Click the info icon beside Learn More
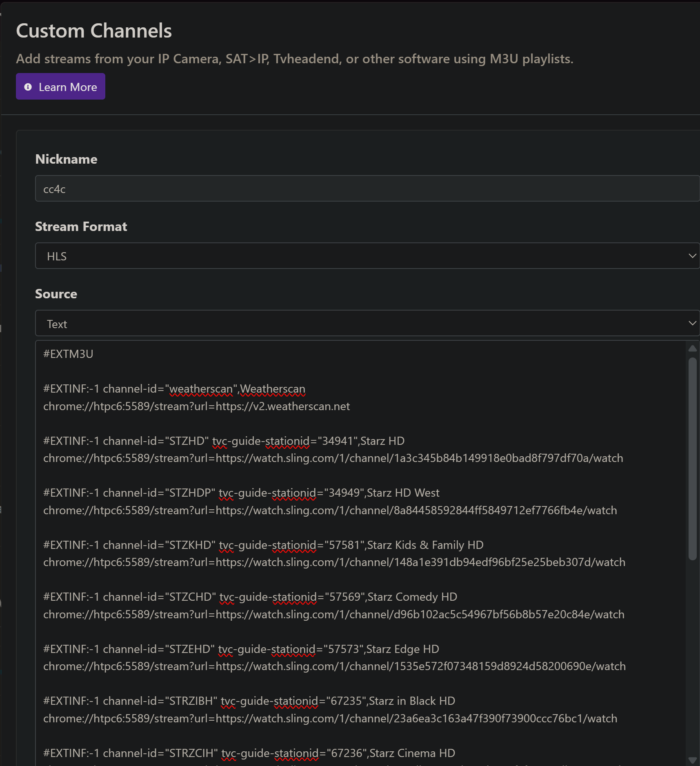 [x=28, y=87]
